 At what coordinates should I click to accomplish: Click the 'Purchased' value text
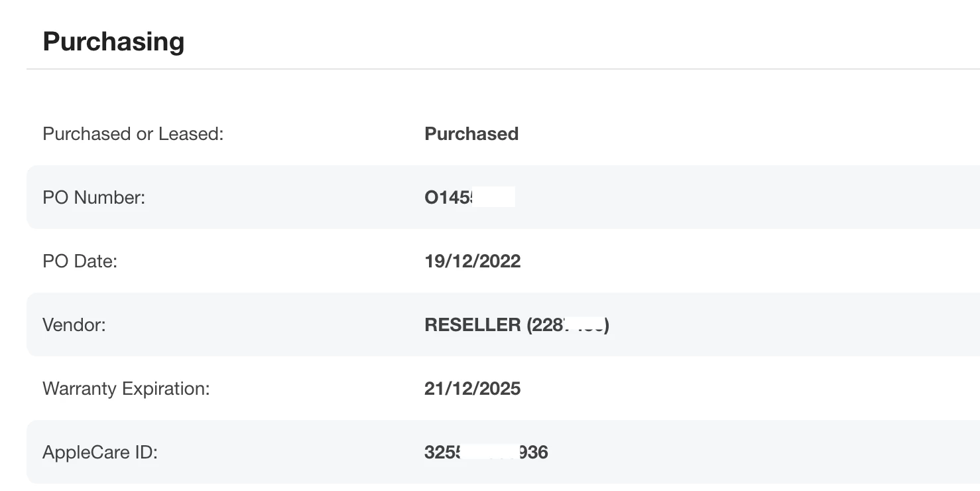tap(471, 133)
